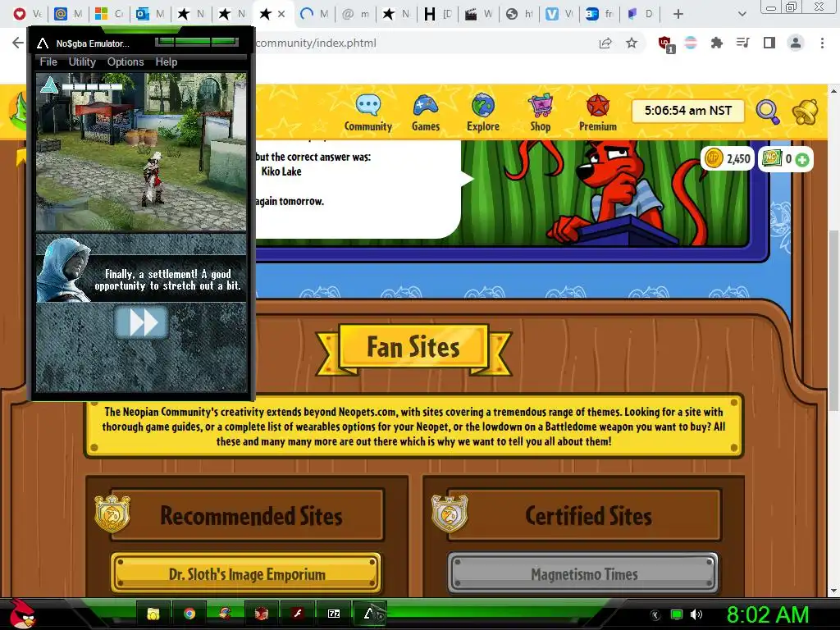Image resolution: width=840 pixels, height=630 pixels.
Task: Click the red Kougra quiz image
Action: tap(605, 193)
